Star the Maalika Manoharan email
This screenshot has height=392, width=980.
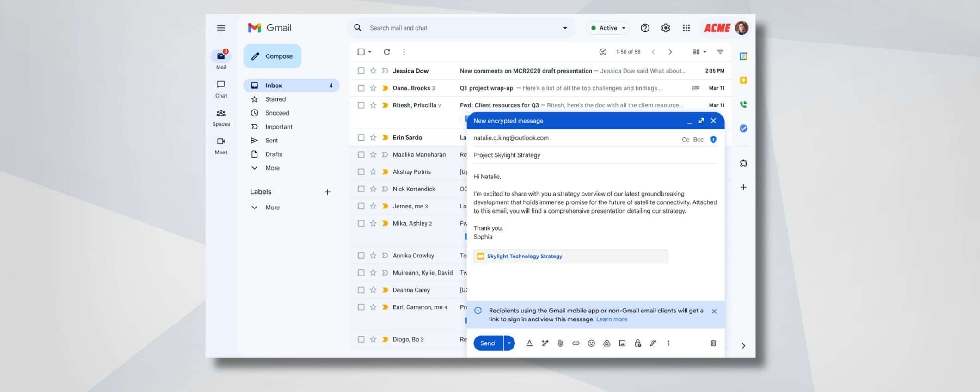[x=373, y=154]
